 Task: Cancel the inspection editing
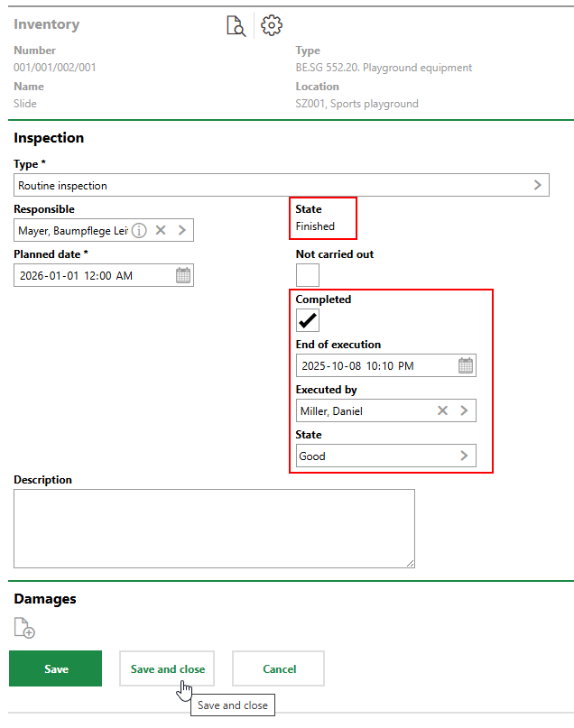point(278,668)
